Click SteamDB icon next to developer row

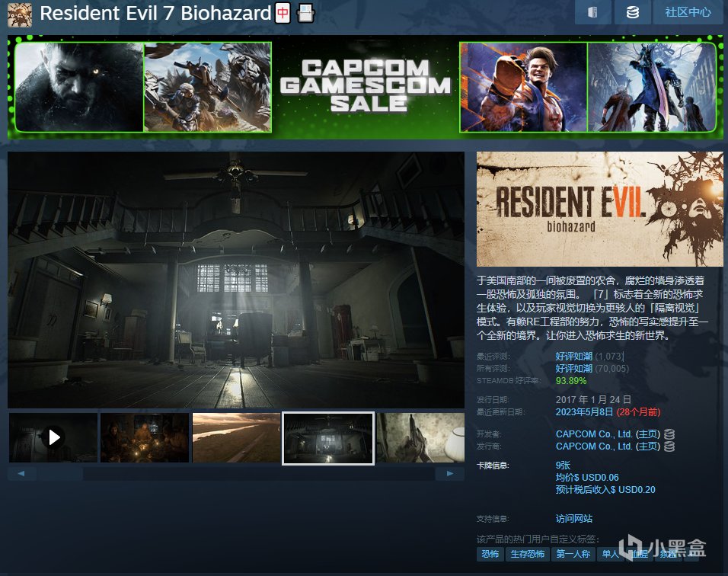click(x=669, y=434)
